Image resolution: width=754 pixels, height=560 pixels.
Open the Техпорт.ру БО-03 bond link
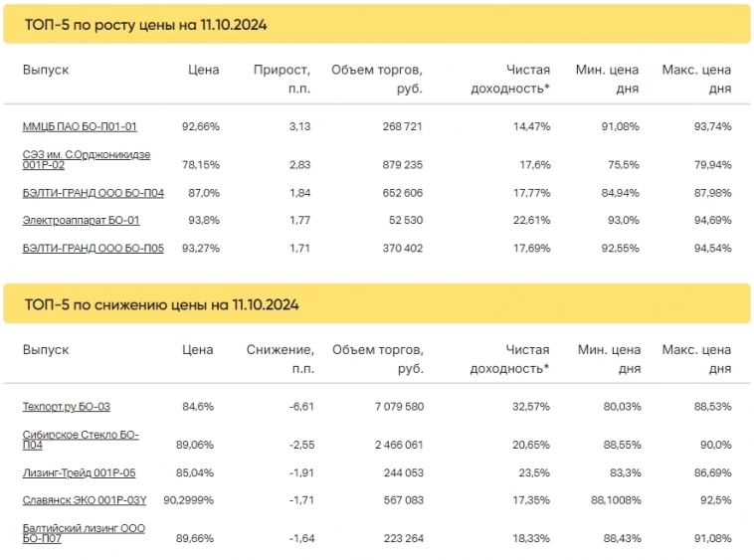tap(66, 406)
